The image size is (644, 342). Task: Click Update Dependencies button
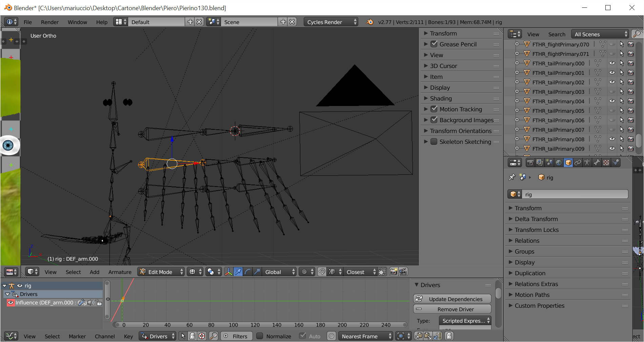point(452,299)
